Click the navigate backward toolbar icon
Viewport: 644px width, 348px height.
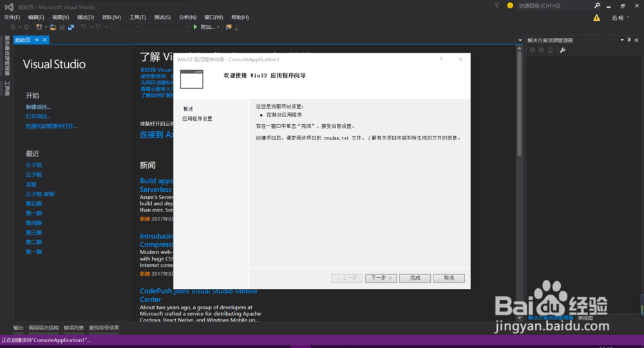click(x=13, y=27)
